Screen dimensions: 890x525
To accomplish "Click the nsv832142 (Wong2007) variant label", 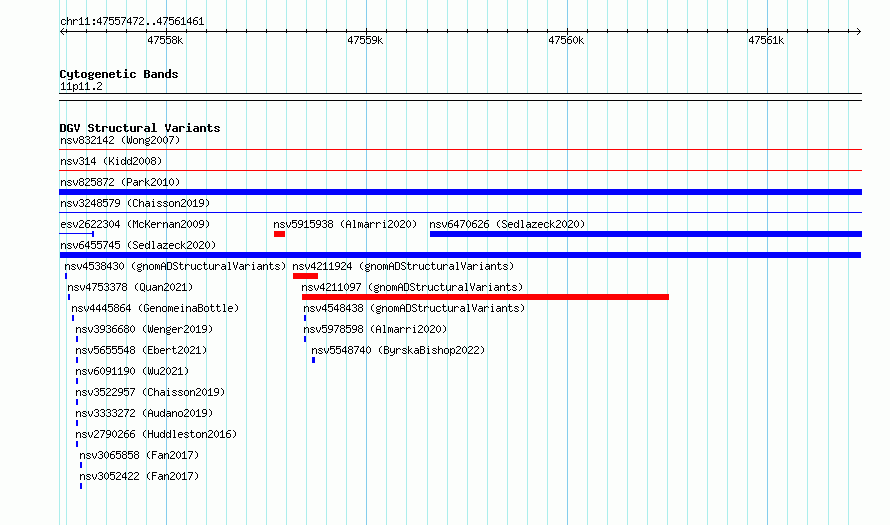I will 120,140.
